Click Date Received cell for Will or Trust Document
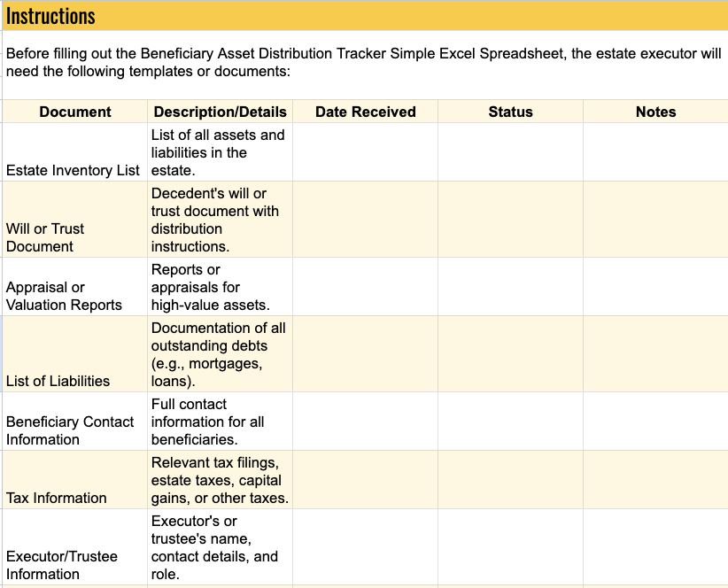The width and height of the screenshot is (728, 588). [366, 220]
